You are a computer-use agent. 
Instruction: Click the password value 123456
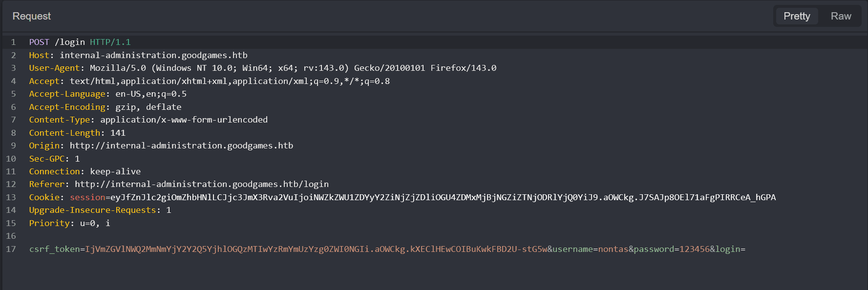[694, 249]
